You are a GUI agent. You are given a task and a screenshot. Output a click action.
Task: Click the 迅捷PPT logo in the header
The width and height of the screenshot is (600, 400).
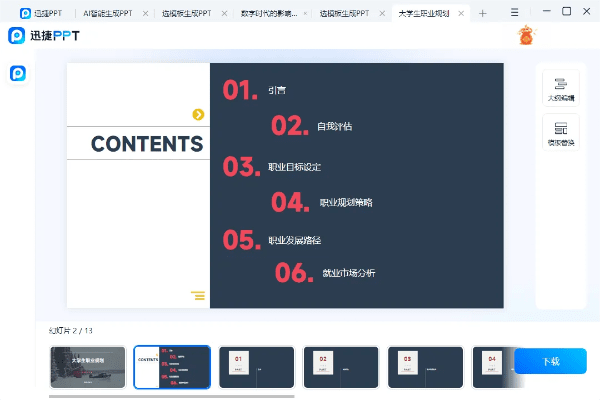44,36
